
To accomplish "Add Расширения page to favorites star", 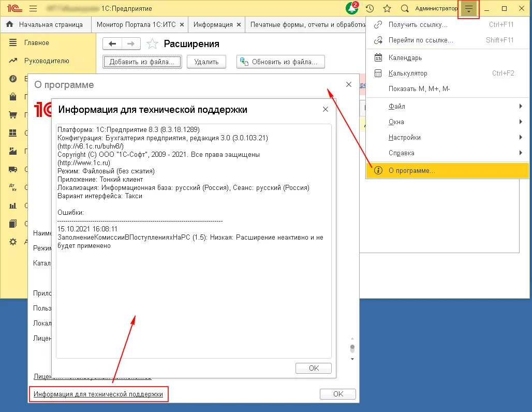I will [x=152, y=44].
